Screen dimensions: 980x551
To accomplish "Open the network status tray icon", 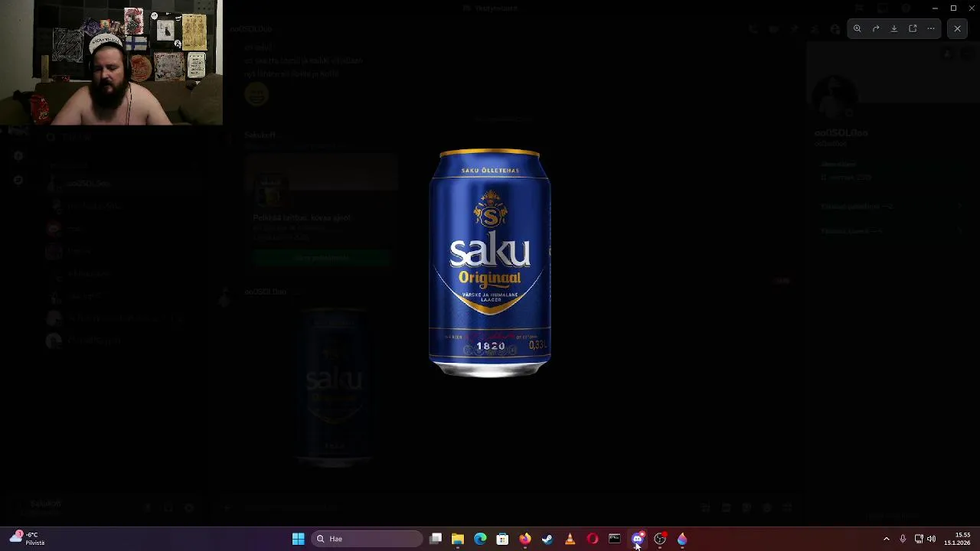I will [919, 539].
